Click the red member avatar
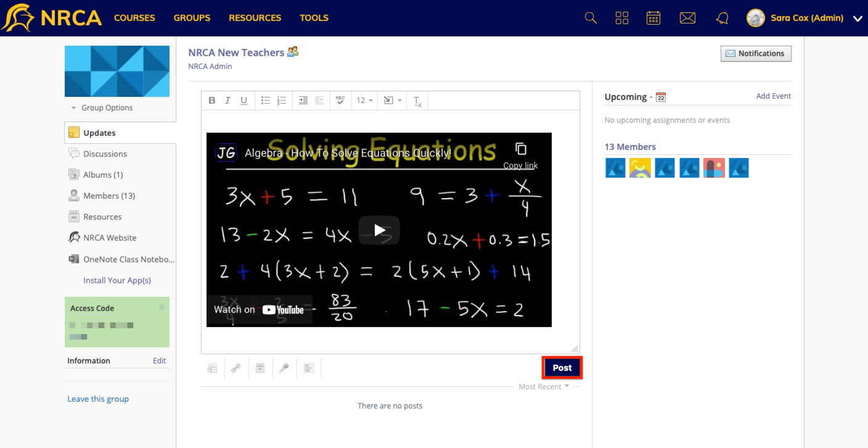Image resolution: width=868 pixels, height=448 pixels. coord(714,168)
